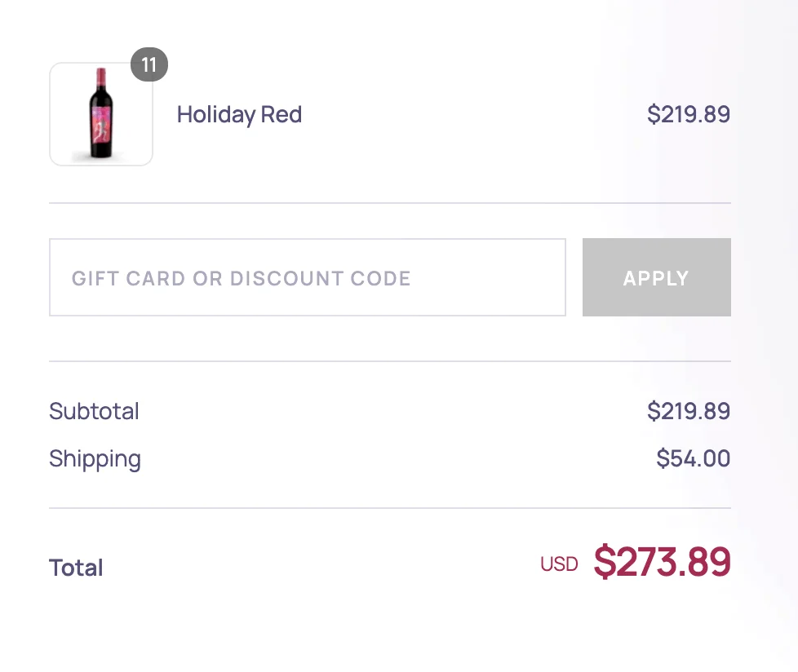Click the $219.89 subtotal amount
The image size is (798, 672).
pyautogui.click(x=689, y=411)
